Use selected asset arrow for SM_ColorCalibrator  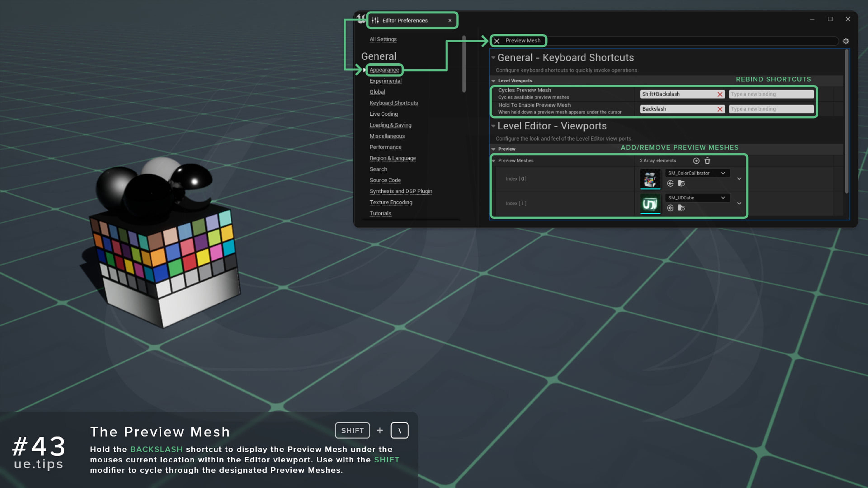point(670,183)
